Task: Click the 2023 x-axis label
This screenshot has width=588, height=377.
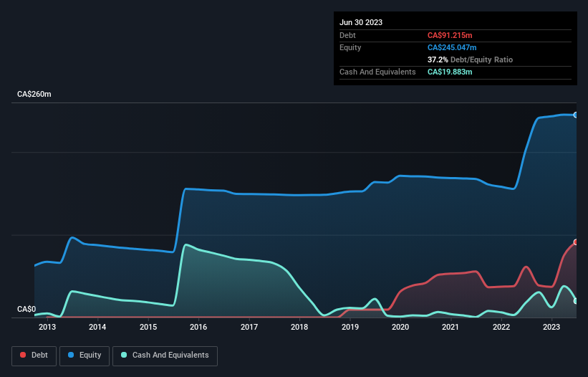Action: (551, 327)
